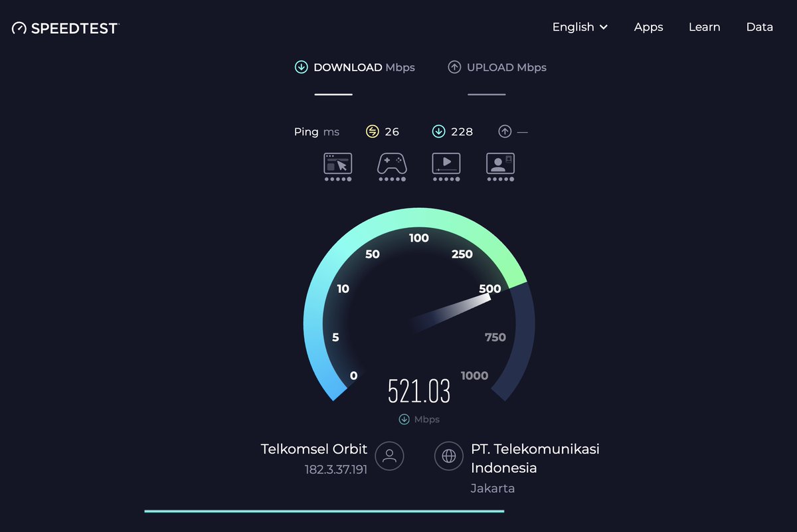Click the download ping value 228
This screenshot has height=532, width=797.
click(x=462, y=132)
